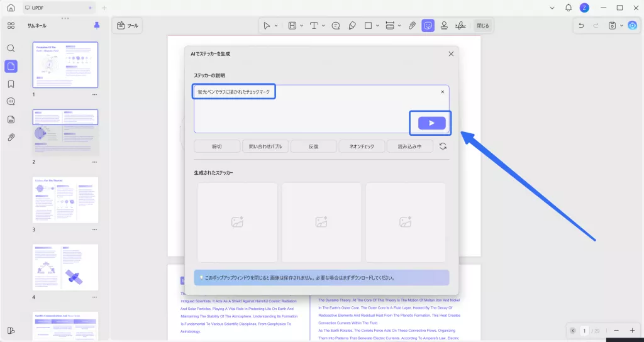Select the Thumbnails page icon in sidebar
Image resolution: width=644 pixels, height=342 pixels.
coord(11,66)
